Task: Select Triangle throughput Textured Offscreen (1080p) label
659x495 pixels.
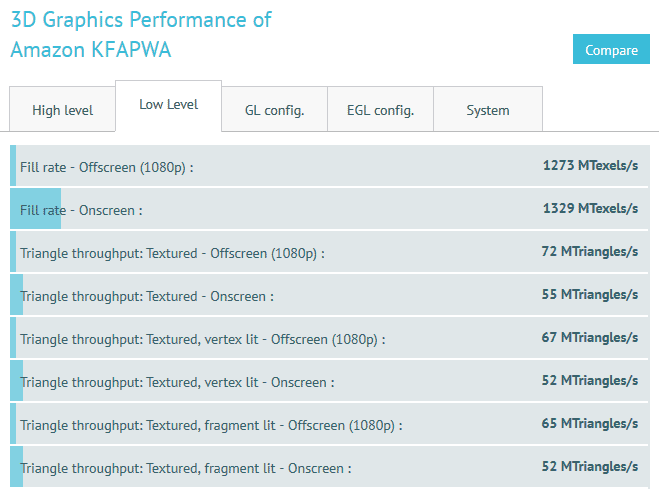Action: coord(172,253)
